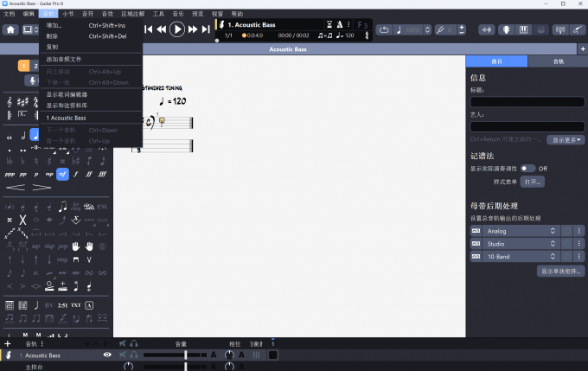Viewport: 588px width, 371px height.
Task: Toggle Acoustic Bass track visibility eye
Action: tap(108, 355)
